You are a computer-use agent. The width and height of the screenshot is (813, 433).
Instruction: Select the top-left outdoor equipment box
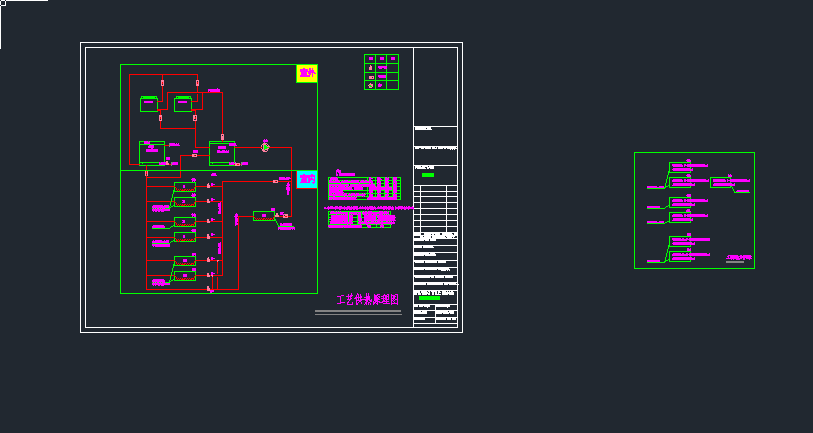(149, 104)
